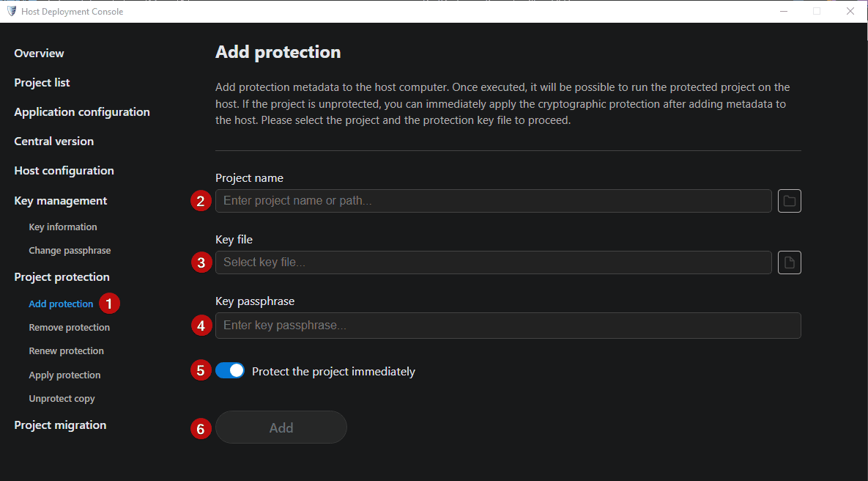Expand Key management section

[60, 201]
